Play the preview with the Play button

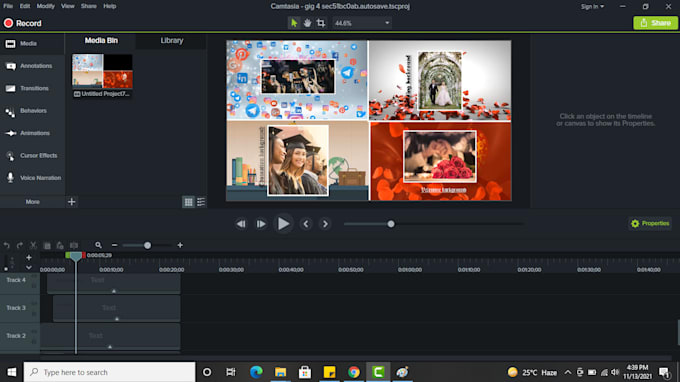coord(283,224)
